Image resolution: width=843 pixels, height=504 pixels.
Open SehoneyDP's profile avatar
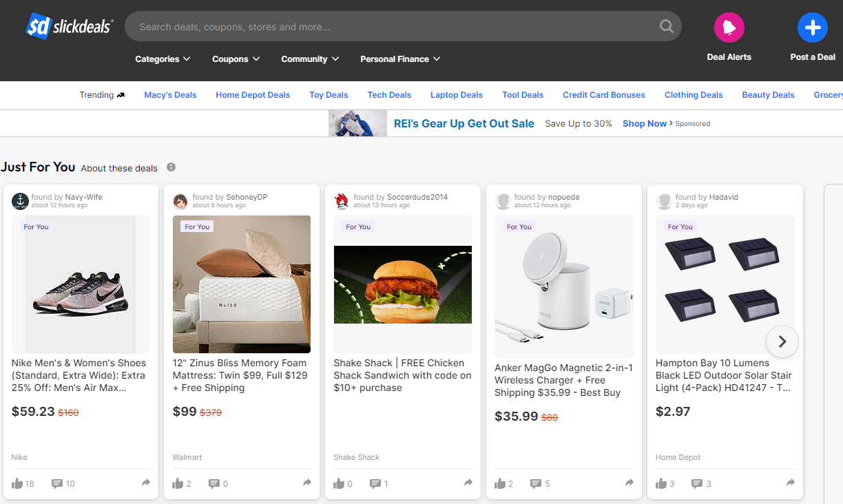click(181, 201)
